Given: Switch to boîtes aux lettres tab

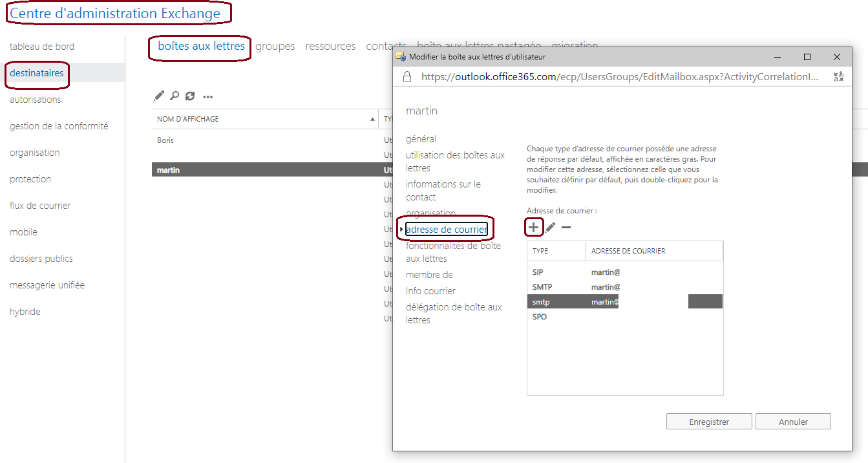Looking at the screenshot, I should (202, 46).
